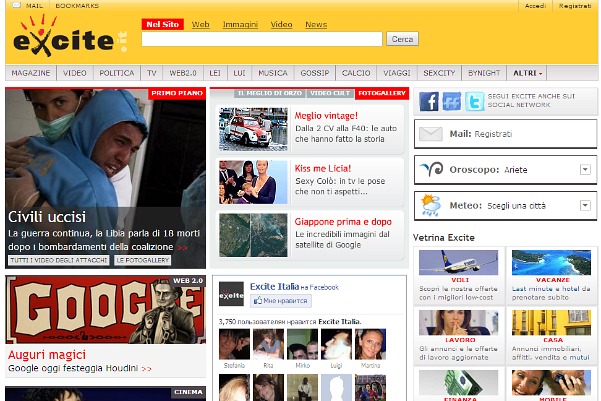Click the small mail icon in top bar
The height and width of the screenshot is (401, 601).
[x=16, y=5]
